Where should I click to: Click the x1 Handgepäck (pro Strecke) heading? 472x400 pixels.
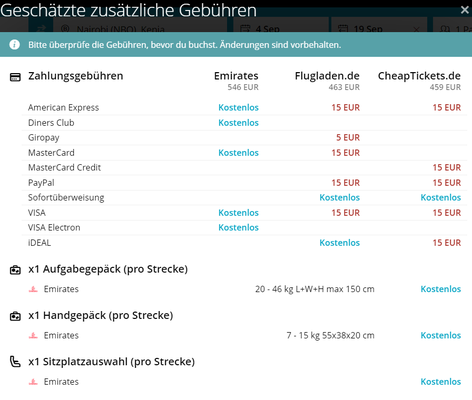(x=101, y=316)
